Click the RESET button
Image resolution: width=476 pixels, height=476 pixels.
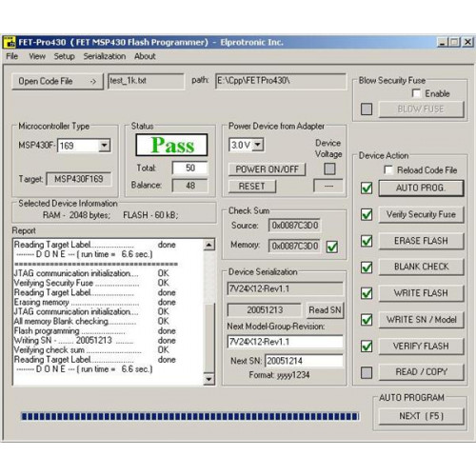click(252, 187)
